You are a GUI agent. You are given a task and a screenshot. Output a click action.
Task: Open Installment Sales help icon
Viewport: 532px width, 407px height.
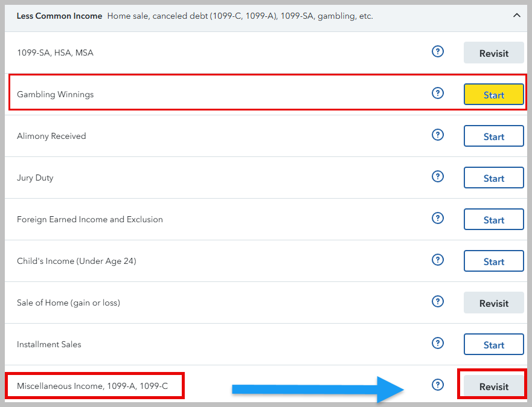click(x=438, y=344)
